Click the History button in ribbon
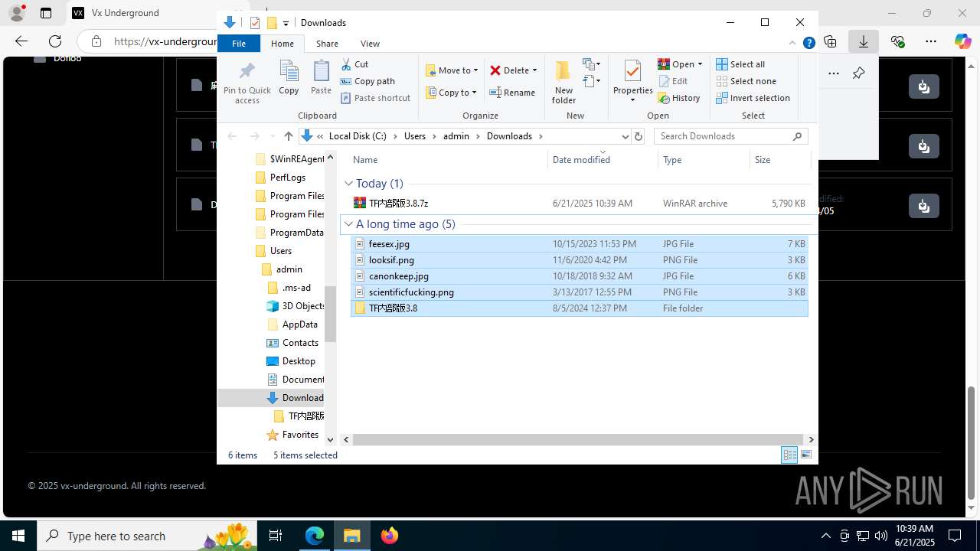Viewport: 980px width, 551px height. 679,98
